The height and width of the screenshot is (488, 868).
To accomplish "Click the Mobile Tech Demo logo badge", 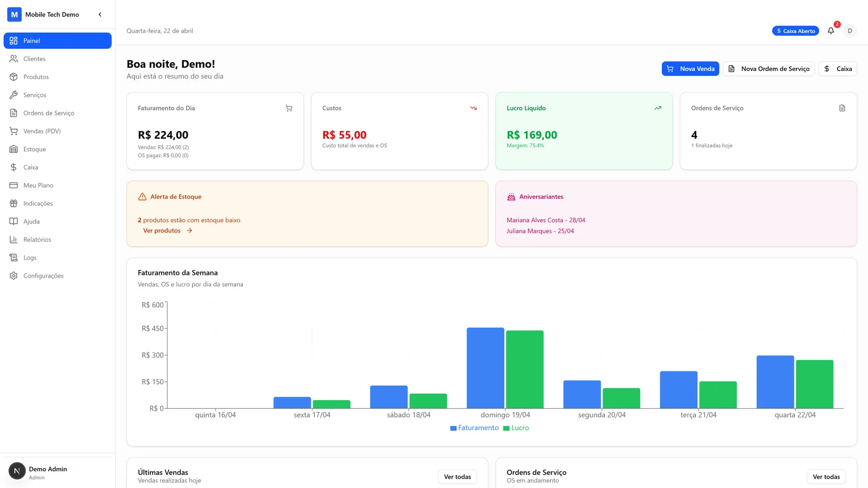I will 15,15.
